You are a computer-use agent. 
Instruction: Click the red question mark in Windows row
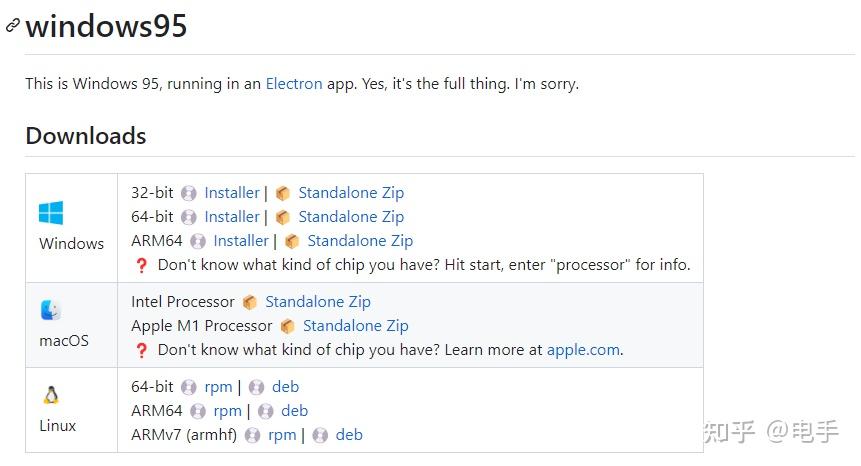click(141, 266)
